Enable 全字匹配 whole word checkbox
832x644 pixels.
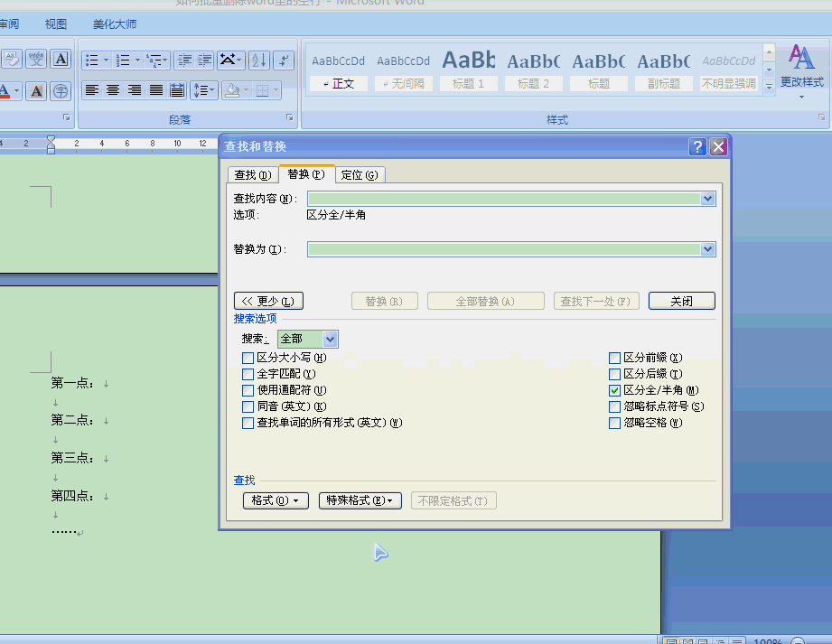point(248,375)
